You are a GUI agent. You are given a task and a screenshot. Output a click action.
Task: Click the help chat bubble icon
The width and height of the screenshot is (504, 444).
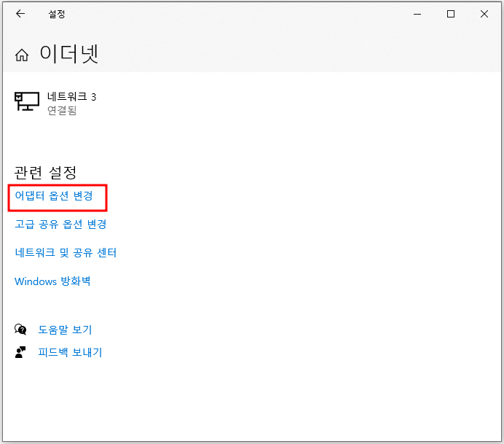[20, 330]
